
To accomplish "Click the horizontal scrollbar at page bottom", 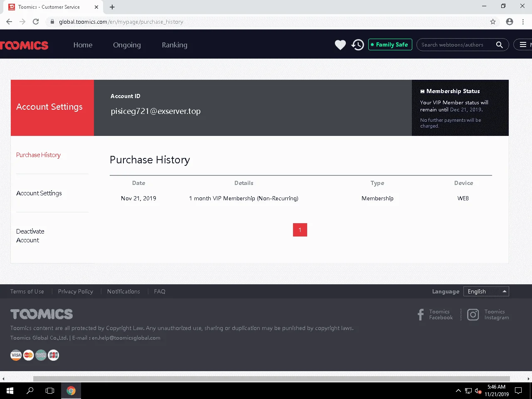I will click(271, 379).
